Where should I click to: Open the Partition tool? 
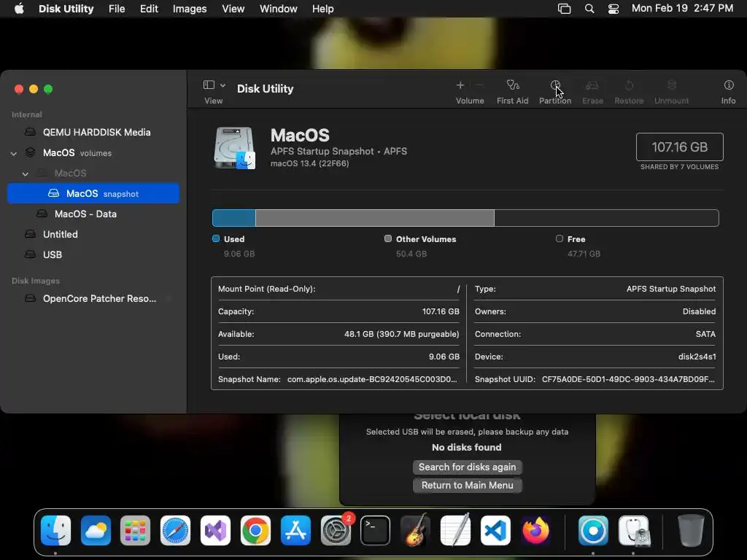point(555,85)
